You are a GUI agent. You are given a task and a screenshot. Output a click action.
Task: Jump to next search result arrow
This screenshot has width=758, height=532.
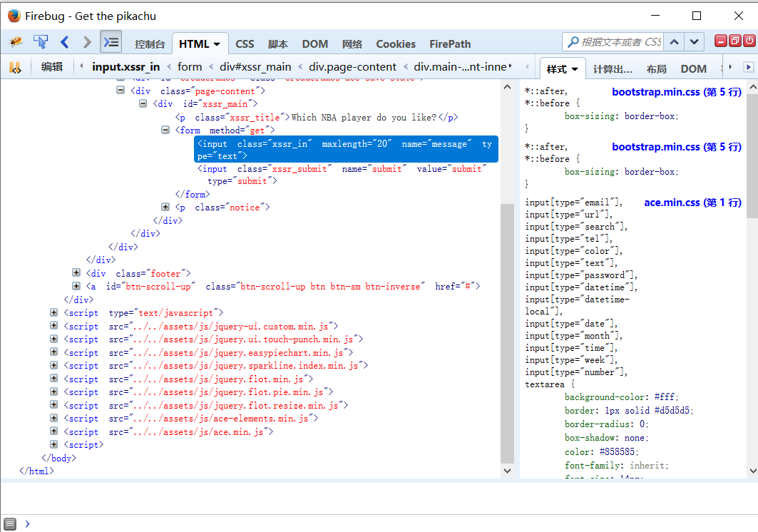pos(694,42)
